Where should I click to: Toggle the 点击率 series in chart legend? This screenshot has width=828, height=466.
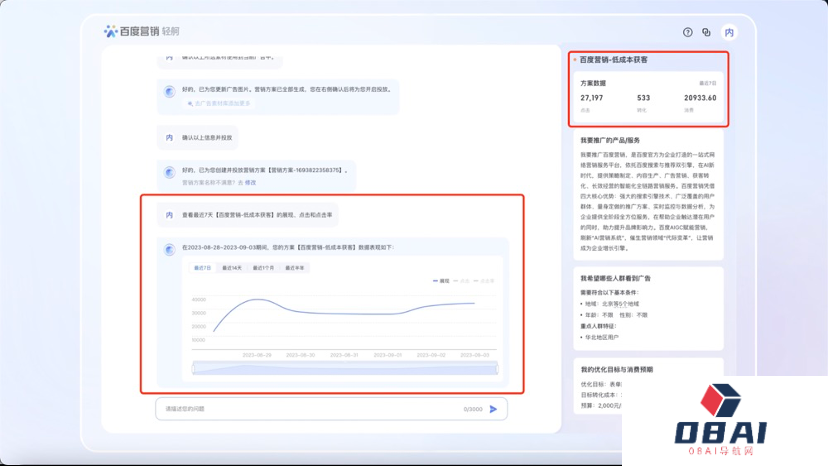[484, 281]
